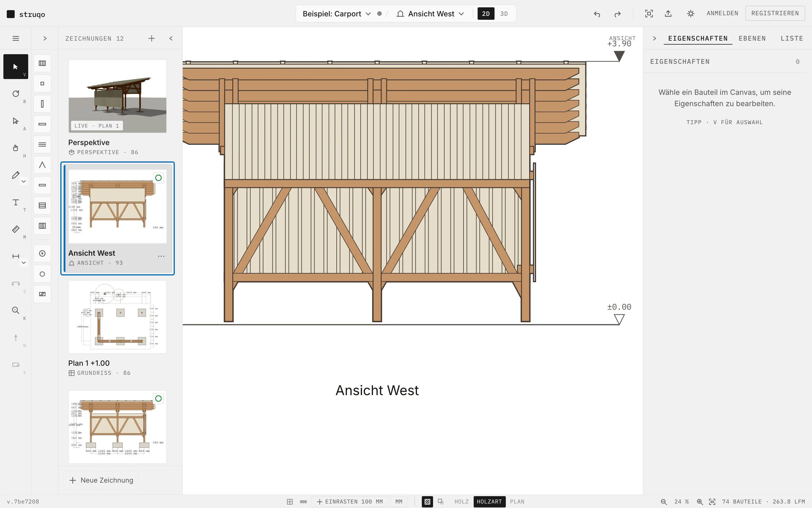Redo the last action
The image size is (812, 508).
point(617,14)
